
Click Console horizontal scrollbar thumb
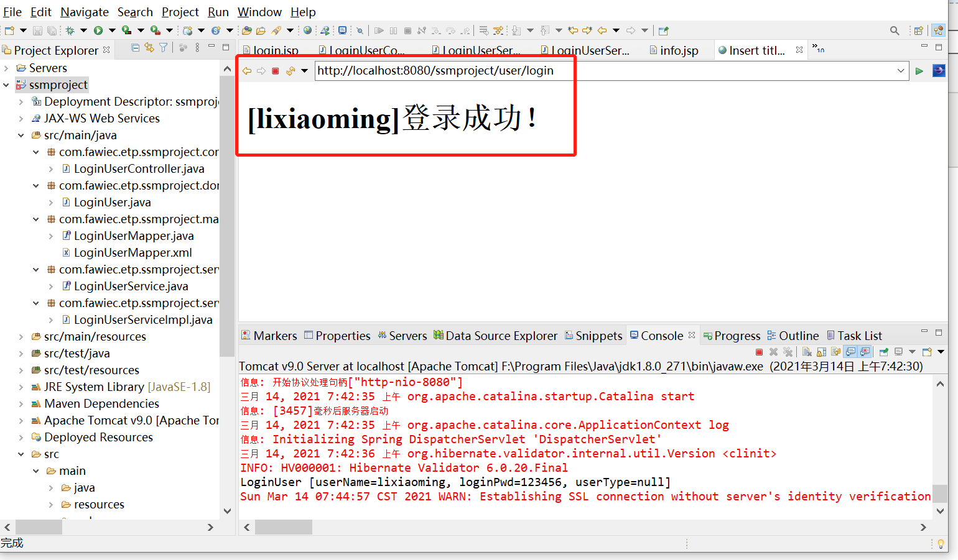[x=284, y=527]
